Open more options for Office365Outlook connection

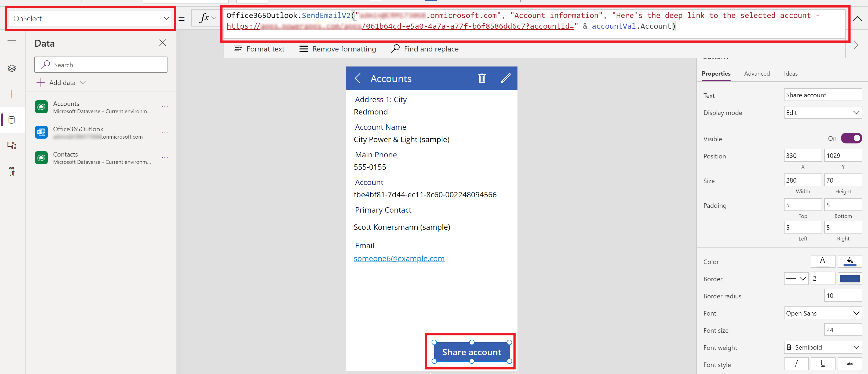pyautogui.click(x=165, y=132)
